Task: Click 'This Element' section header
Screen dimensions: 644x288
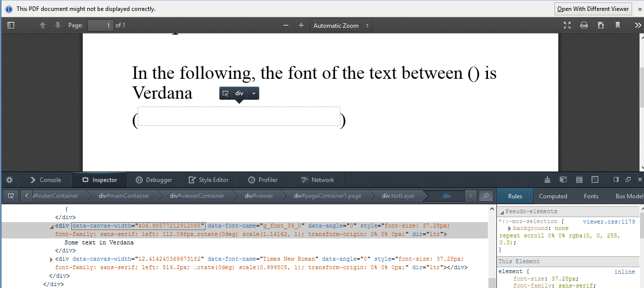Action: pos(569,261)
